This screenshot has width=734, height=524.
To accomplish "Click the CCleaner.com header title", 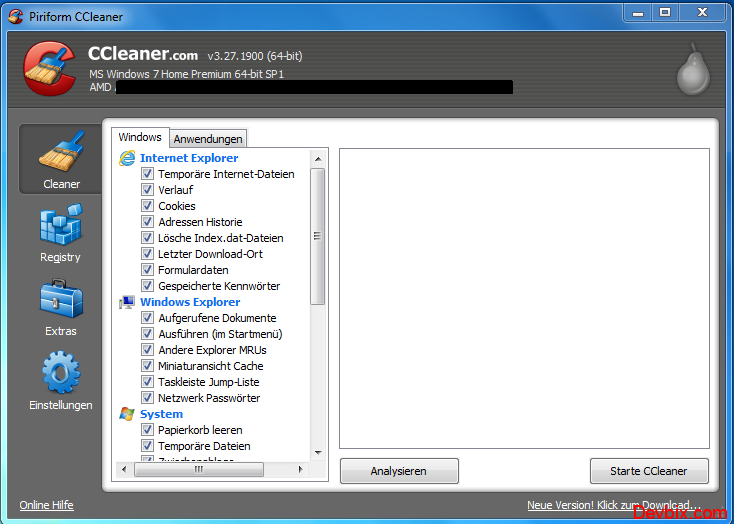I will tap(143, 54).
